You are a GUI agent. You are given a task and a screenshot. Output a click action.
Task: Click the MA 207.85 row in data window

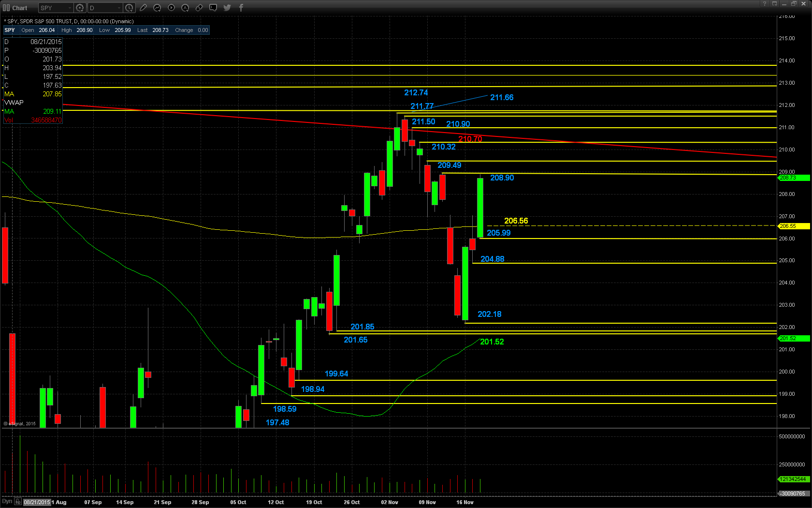[33, 94]
